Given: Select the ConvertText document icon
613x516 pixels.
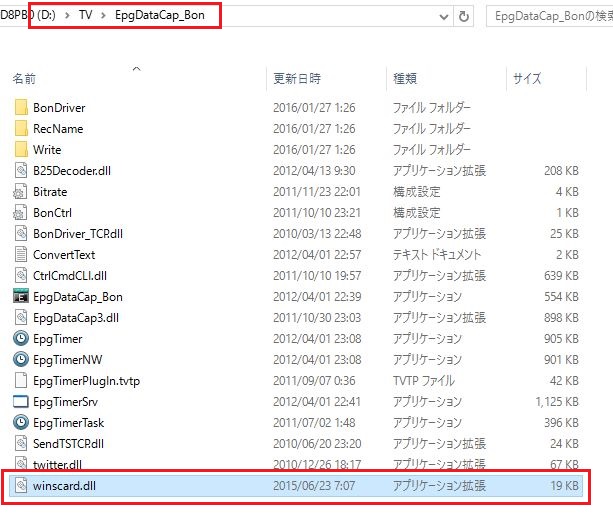Looking at the screenshot, I should (x=21, y=255).
